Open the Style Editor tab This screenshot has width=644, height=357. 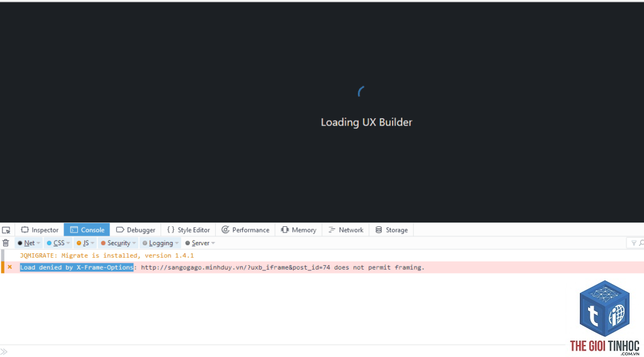point(188,230)
